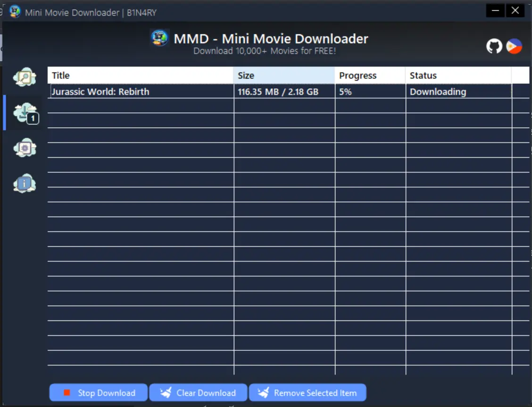
Task: Open the GitHub repository icon
Action: [494, 46]
